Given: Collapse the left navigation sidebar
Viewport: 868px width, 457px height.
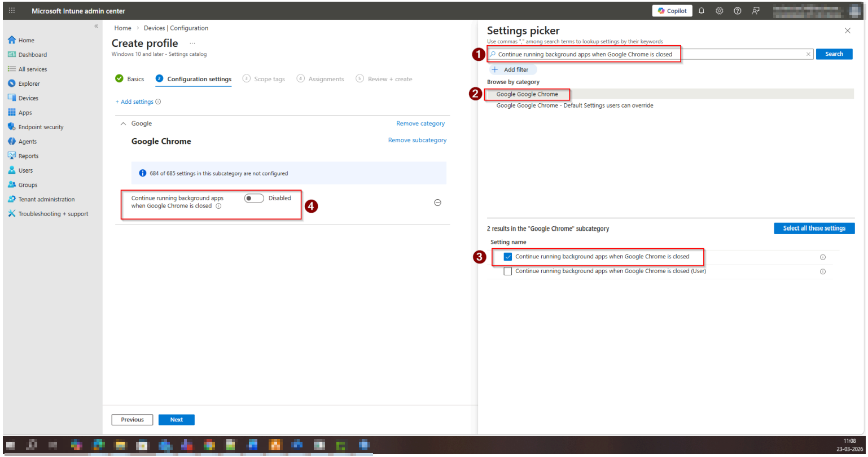Looking at the screenshot, I should point(96,26).
